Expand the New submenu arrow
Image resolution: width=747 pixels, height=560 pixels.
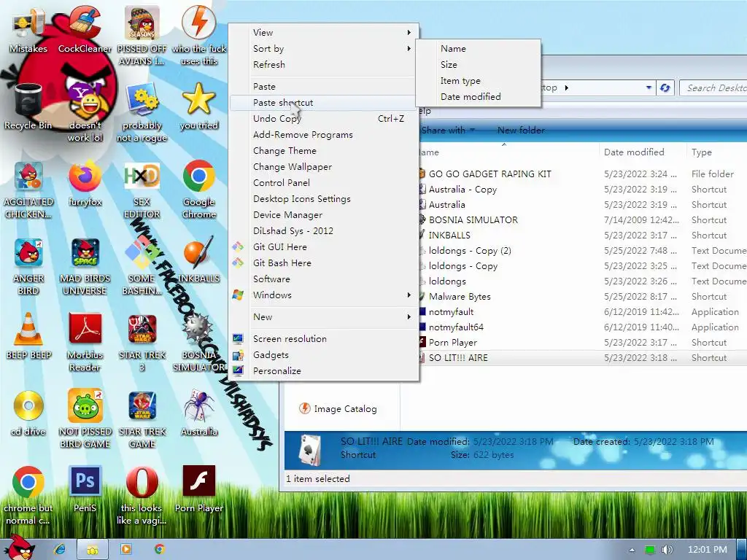click(409, 316)
